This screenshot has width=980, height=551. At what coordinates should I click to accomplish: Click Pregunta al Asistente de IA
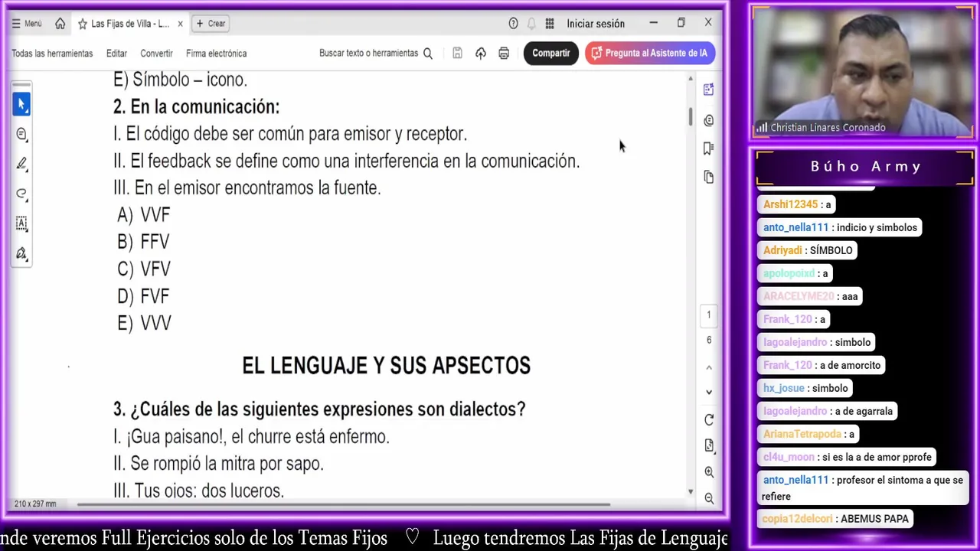[650, 54]
